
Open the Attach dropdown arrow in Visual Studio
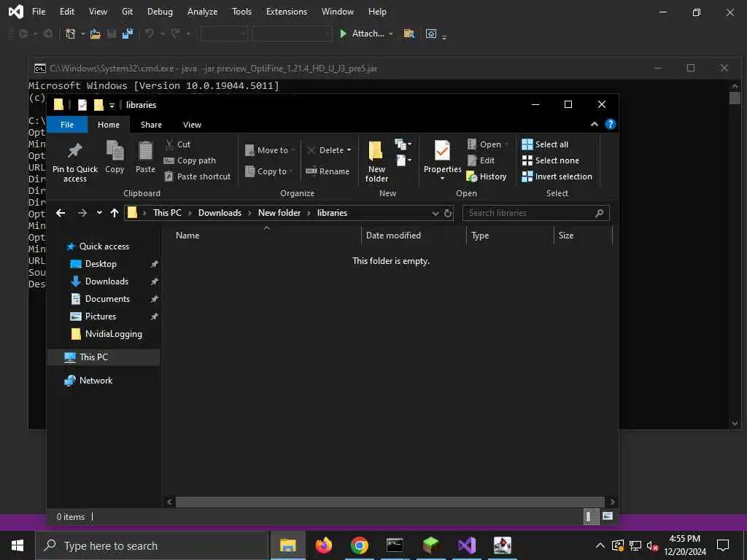tap(391, 34)
